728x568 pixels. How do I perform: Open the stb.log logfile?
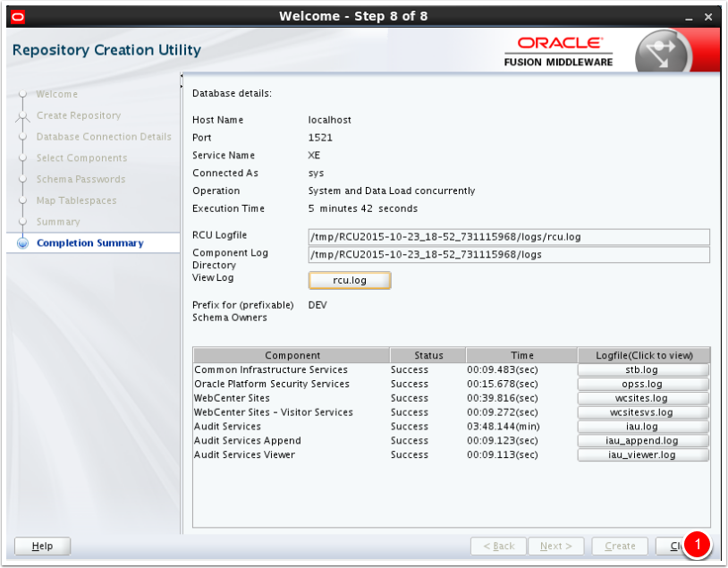(x=643, y=370)
